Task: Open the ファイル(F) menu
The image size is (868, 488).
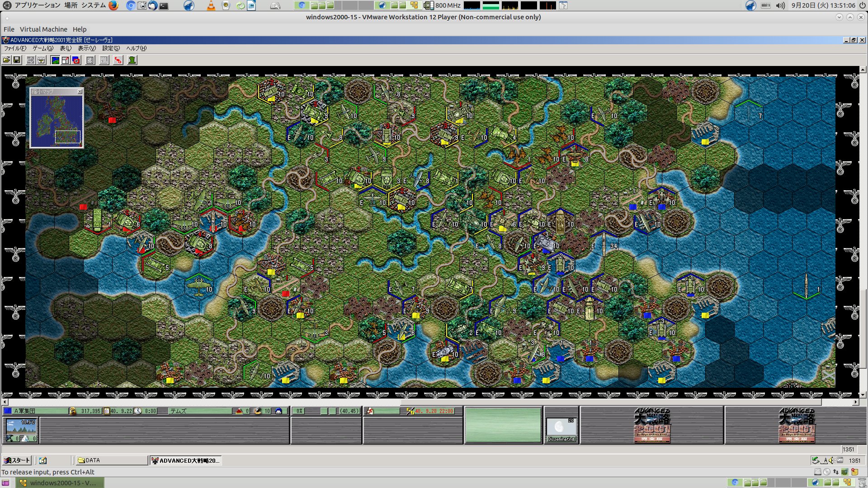Action: coord(15,48)
